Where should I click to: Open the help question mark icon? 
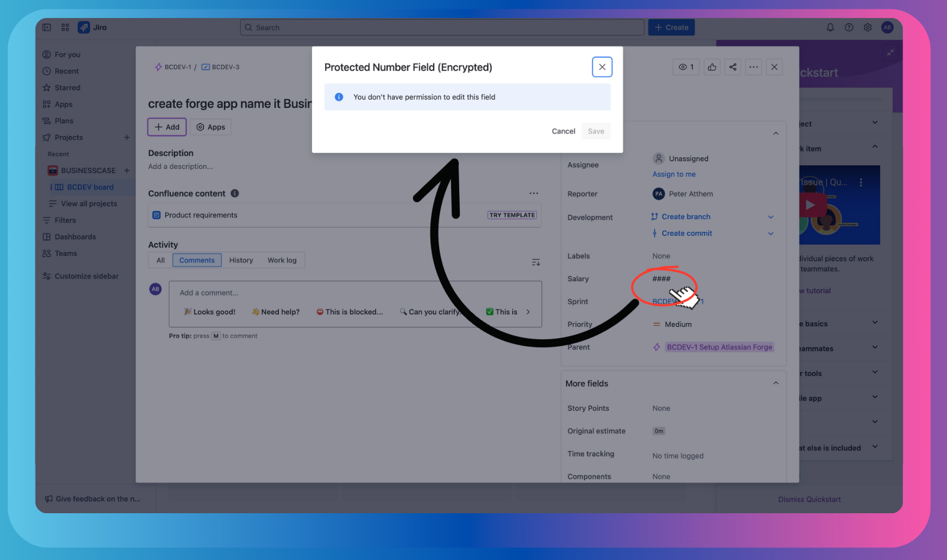(x=849, y=27)
